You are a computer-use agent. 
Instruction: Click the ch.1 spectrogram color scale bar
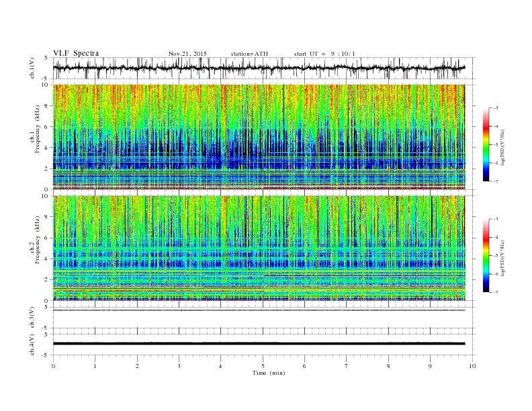(x=486, y=144)
